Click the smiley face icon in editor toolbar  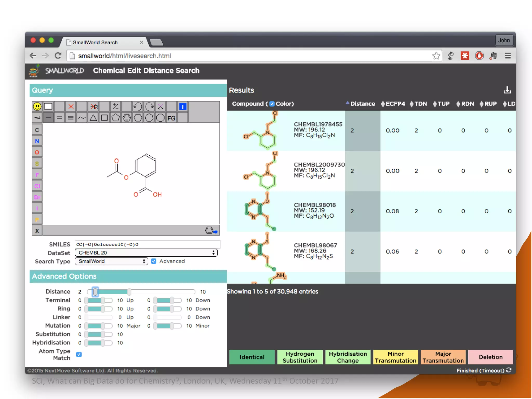point(37,107)
